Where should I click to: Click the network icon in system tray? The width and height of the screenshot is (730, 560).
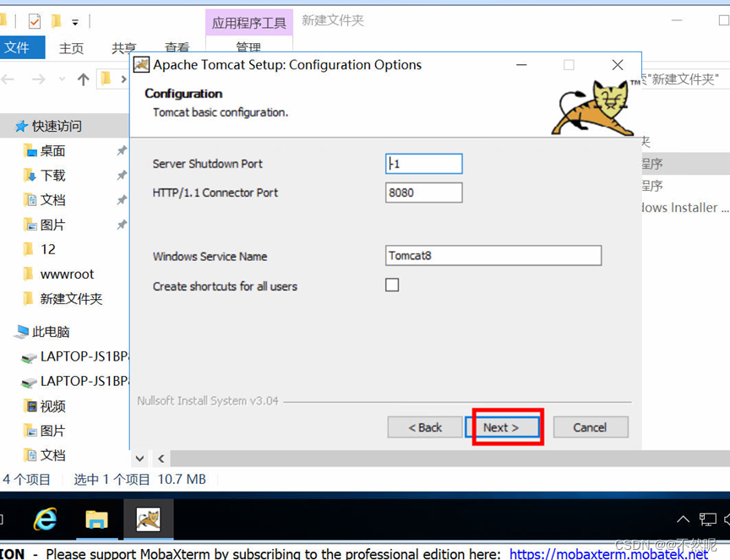[708, 519]
